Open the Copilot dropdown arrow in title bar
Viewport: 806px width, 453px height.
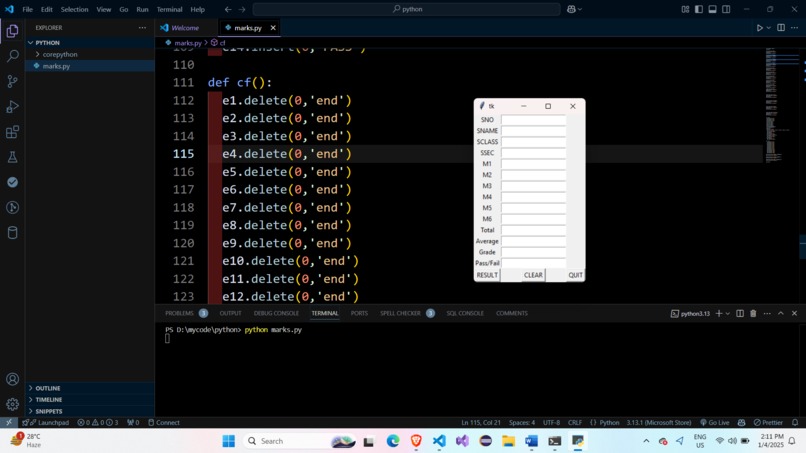click(580, 9)
